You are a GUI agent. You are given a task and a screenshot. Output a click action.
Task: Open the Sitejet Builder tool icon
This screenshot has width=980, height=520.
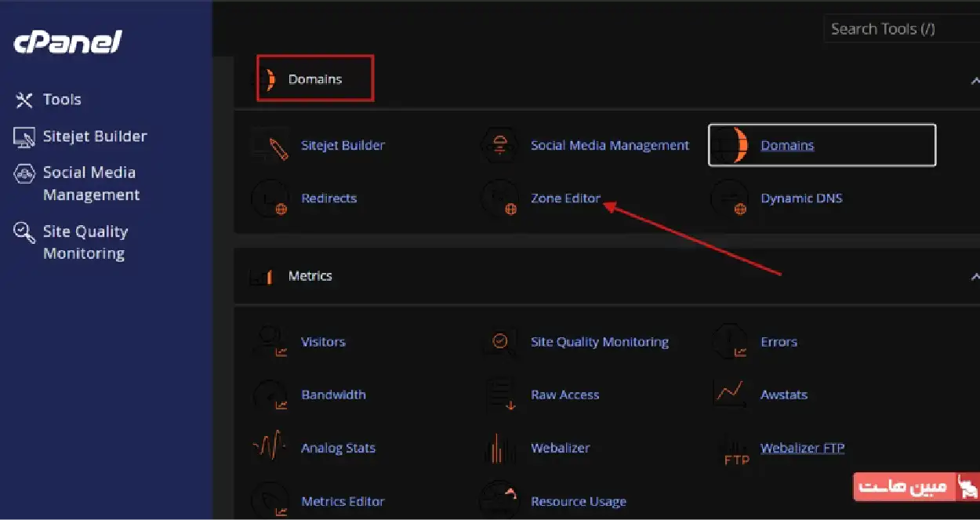point(270,145)
